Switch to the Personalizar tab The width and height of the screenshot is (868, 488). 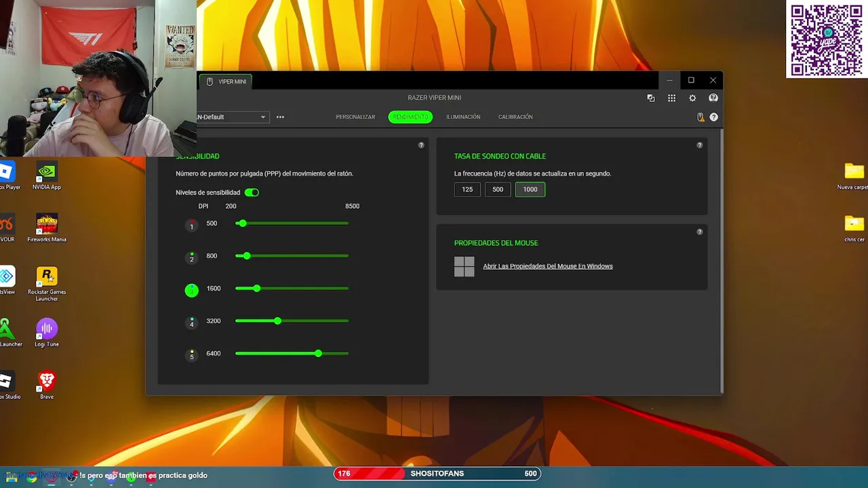point(355,117)
